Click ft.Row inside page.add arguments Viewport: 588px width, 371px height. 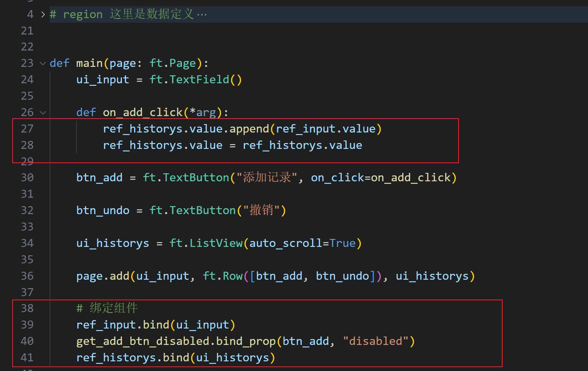(225, 276)
